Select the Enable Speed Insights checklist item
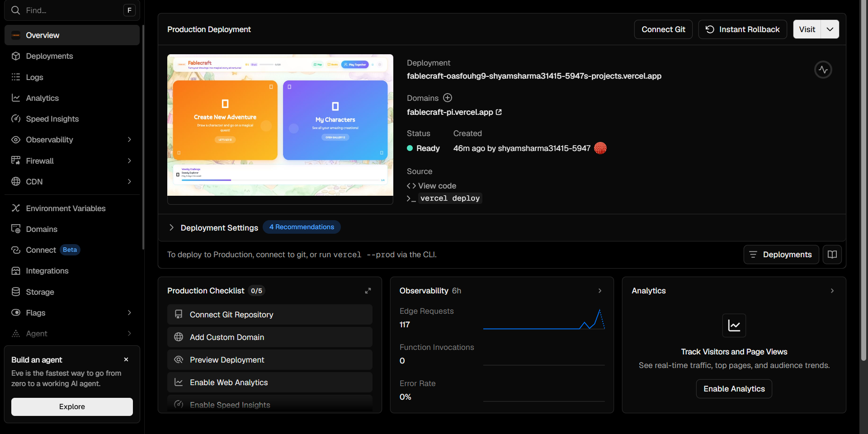This screenshot has width=868, height=434. (270, 404)
